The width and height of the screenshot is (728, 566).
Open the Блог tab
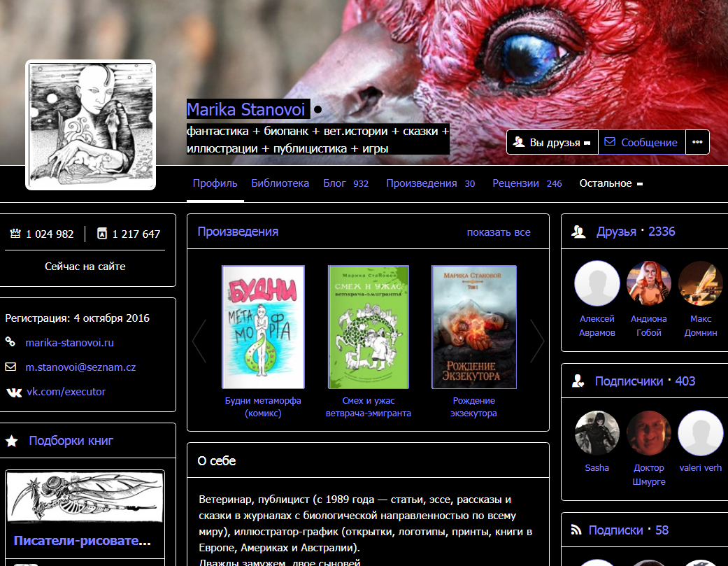[346, 183]
